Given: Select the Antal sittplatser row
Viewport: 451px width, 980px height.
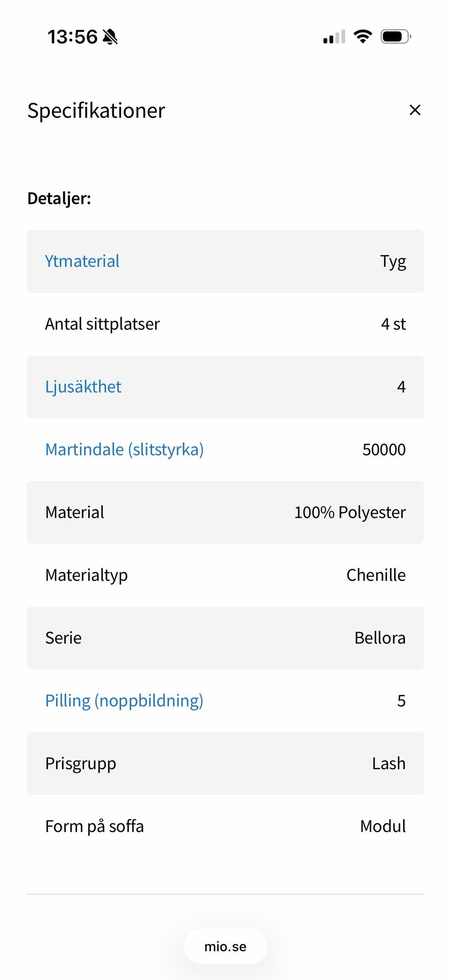Looking at the screenshot, I should 225,324.
